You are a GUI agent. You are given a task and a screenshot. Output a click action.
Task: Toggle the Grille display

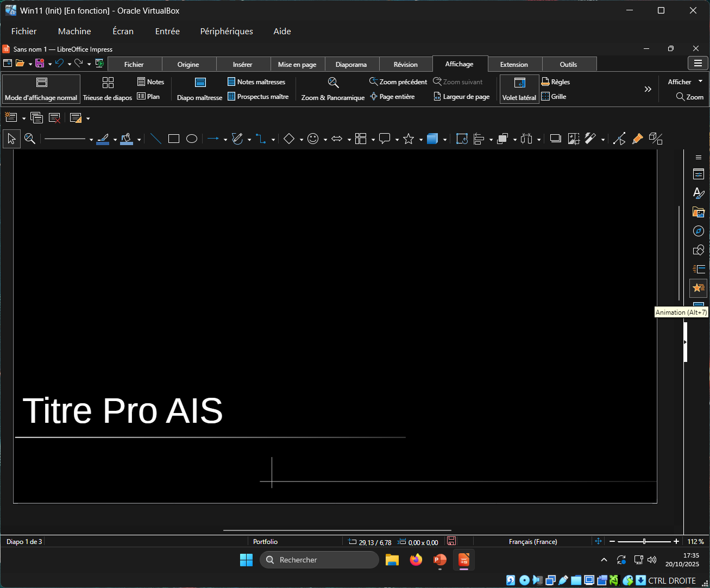(554, 97)
